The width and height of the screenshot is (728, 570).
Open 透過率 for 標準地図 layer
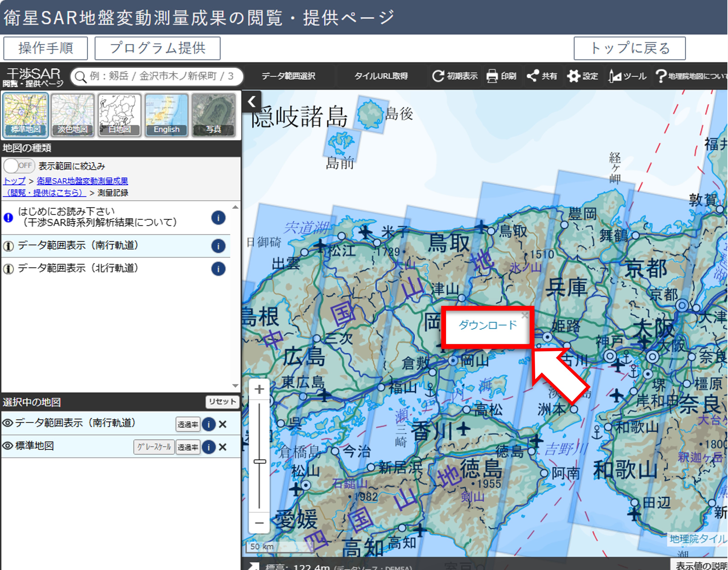coord(188,447)
